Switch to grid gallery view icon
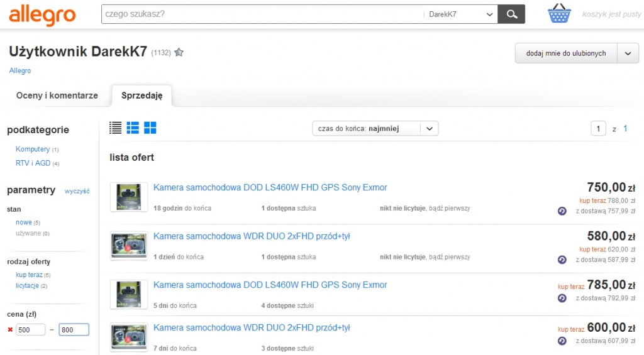Viewport: 644px width, 355px height. click(150, 128)
